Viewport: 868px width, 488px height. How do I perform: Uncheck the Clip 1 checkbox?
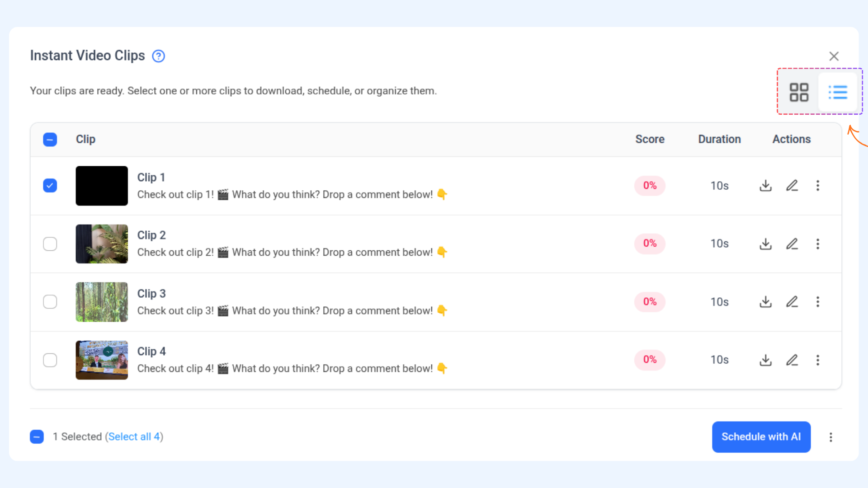(50, 186)
